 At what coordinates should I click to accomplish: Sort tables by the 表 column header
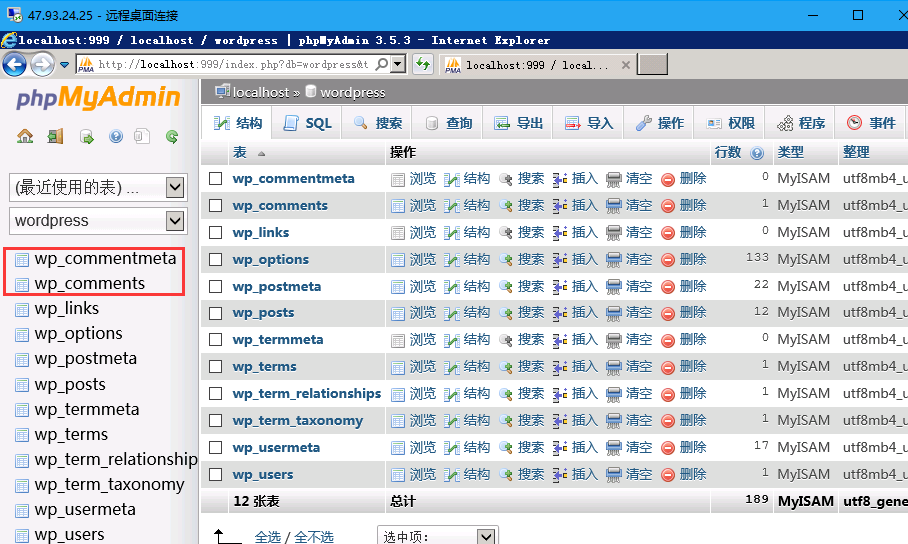tap(240, 152)
